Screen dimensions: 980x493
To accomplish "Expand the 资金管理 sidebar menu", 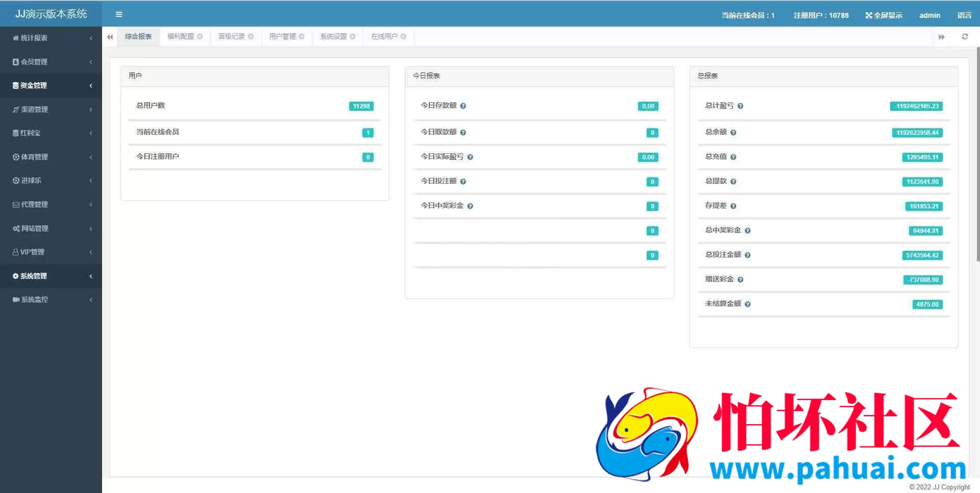I will (x=51, y=85).
